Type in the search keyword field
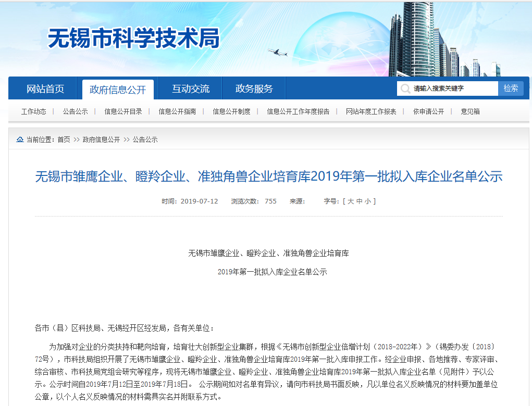The width and height of the screenshot is (532, 406). [x=453, y=88]
